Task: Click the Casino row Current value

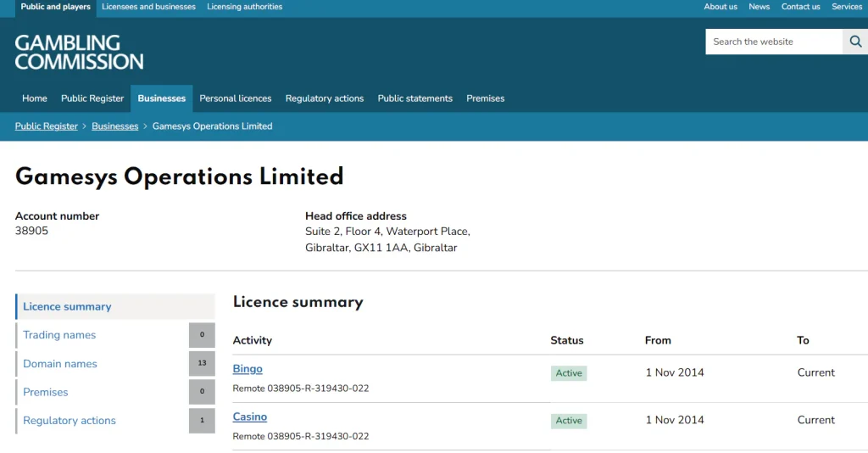Action: [816, 420]
